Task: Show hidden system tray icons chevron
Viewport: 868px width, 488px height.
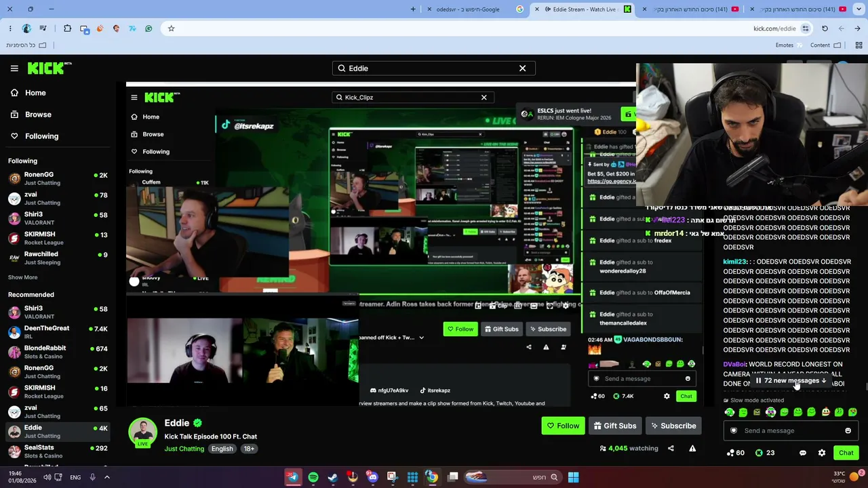Action: [106, 477]
